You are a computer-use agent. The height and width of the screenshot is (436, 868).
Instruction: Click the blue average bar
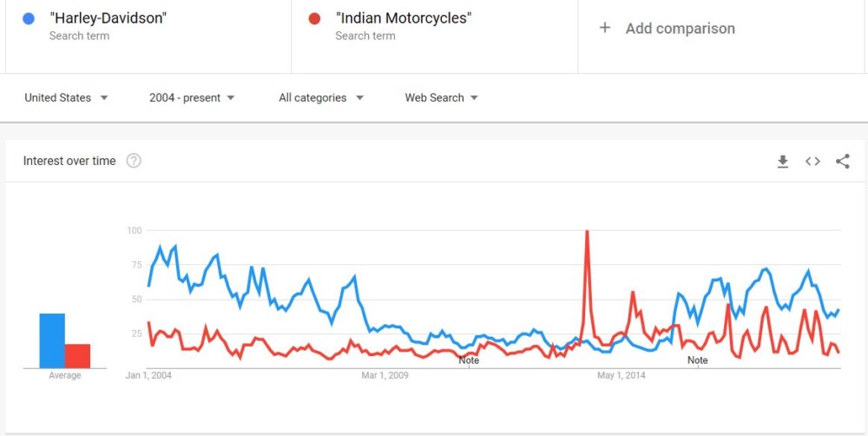point(52,340)
